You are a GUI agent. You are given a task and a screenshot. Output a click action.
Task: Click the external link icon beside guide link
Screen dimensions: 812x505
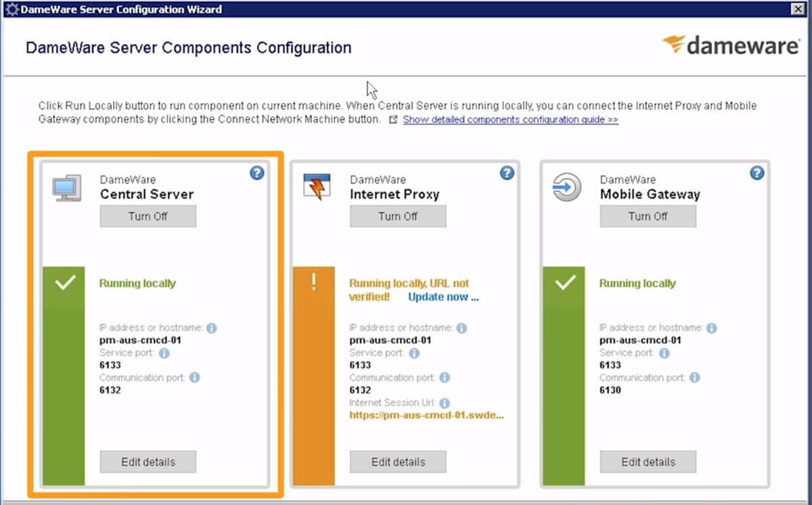coord(393,120)
